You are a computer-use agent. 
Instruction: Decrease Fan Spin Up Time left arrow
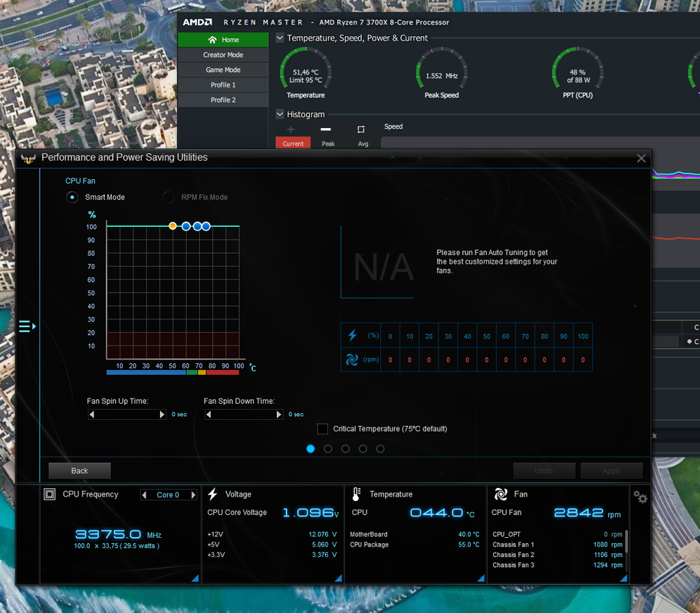pyautogui.click(x=92, y=415)
